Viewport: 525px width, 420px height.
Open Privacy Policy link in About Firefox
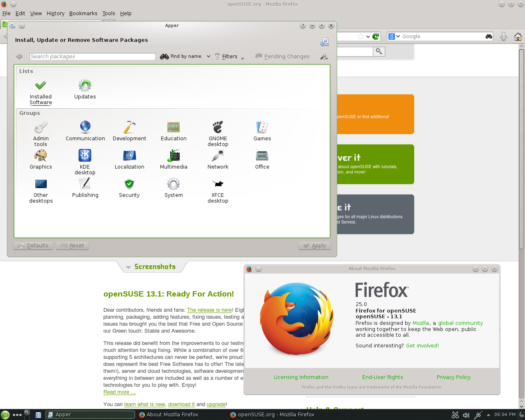click(454, 377)
